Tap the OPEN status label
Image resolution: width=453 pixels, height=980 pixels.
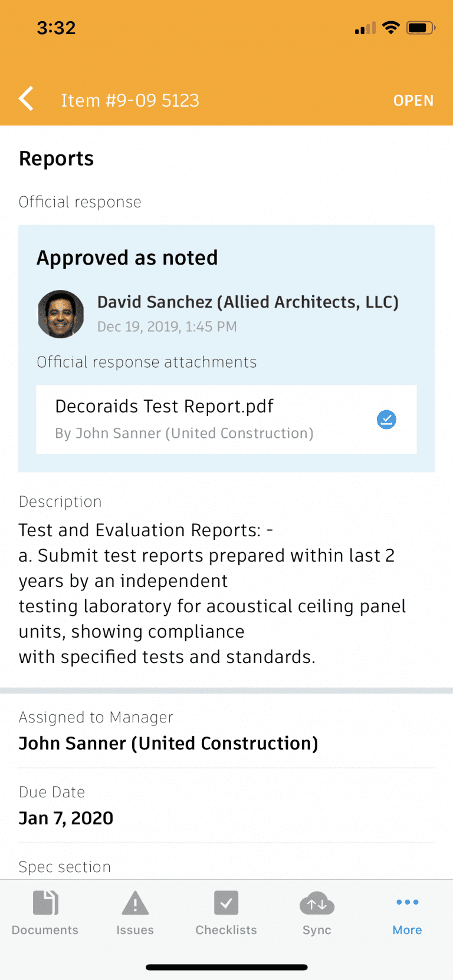click(413, 101)
